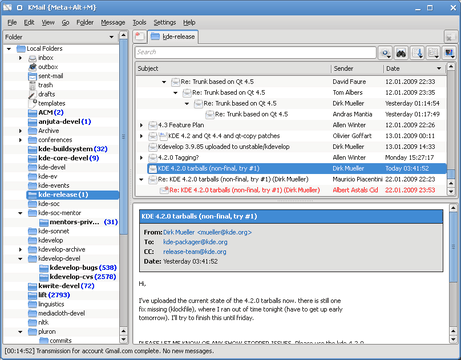
Task: Click the trash folder icon
Action: [32, 85]
